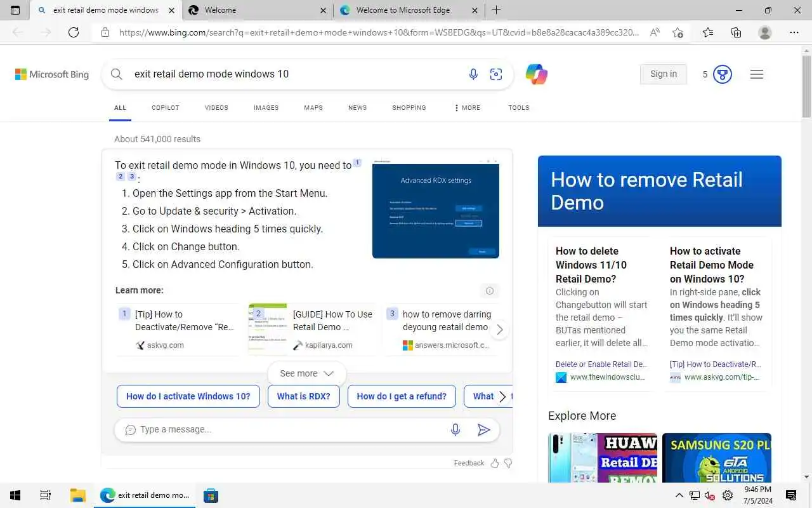The width and height of the screenshot is (812, 508).
Task: Open Read aloud icon in address bar
Action: [x=655, y=32]
